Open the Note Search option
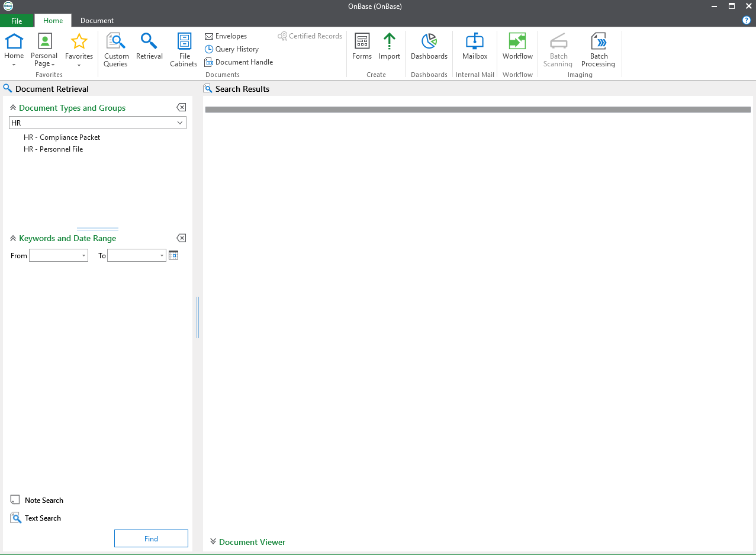Screen dimensions: 756x555 click(x=37, y=500)
